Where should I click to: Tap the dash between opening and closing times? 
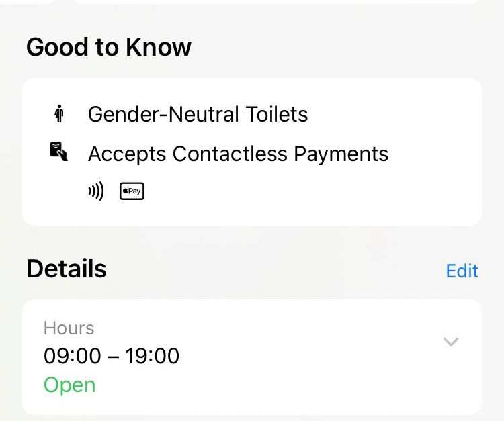[113, 357]
